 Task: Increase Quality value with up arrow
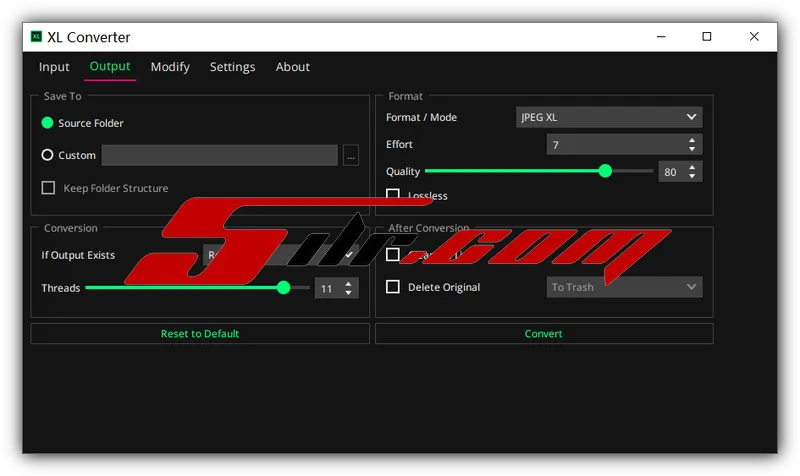(692, 167)
